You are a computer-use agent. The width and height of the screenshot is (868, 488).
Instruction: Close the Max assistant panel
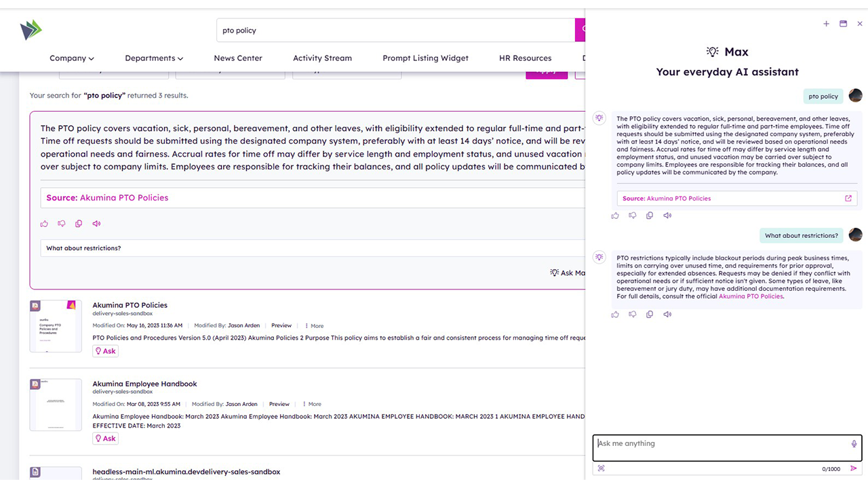coord(860,24)
